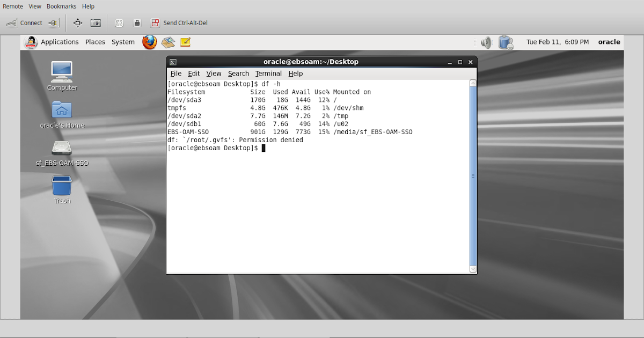Click the 'df -h' command text
Screen dimensions: 644x338
(271, 84)
